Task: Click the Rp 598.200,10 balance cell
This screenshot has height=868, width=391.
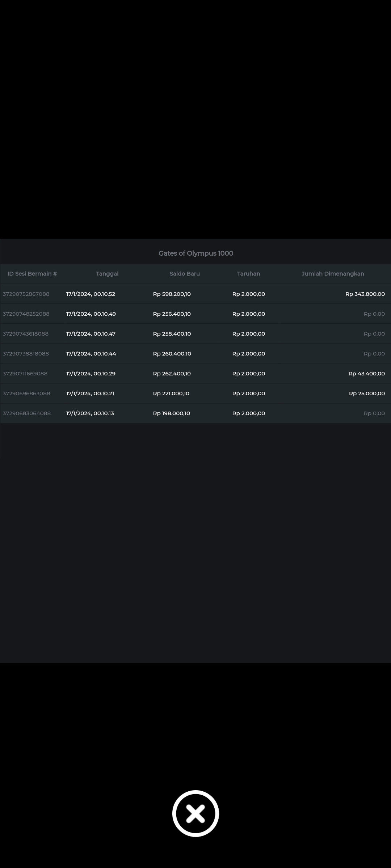Action: (x=172, y=294)
